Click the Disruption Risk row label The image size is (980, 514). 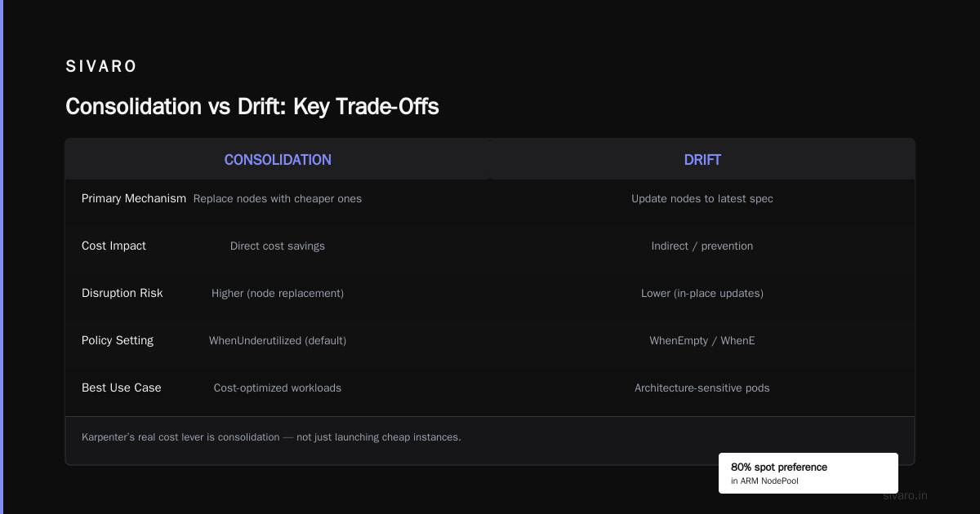tap(122, 293)
